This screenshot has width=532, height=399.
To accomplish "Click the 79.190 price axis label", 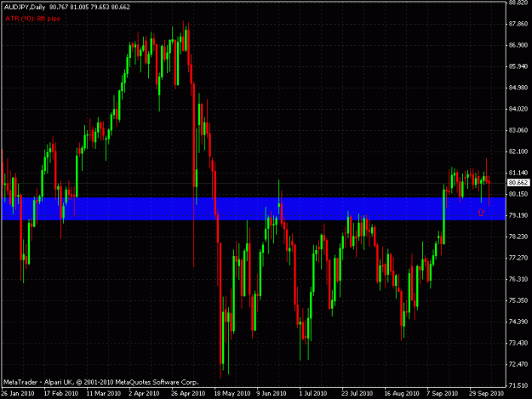I will [x=518, y=215].
